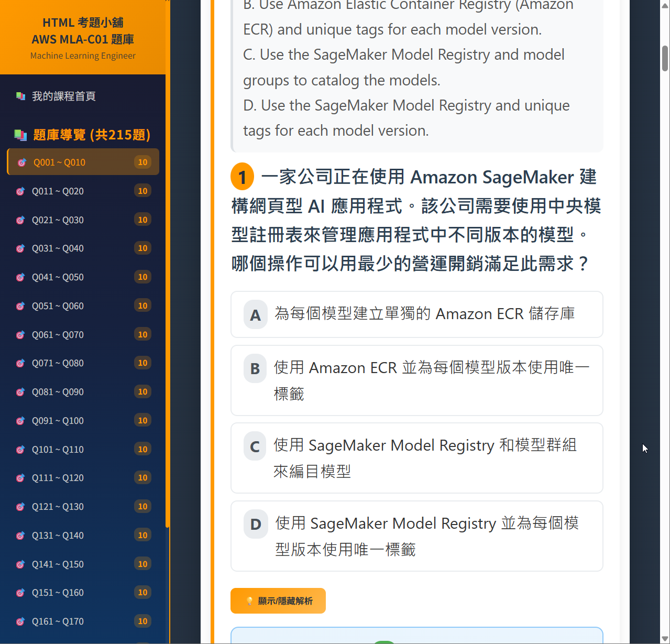Image resolution: width=670 pixels, height=644 pixels.
Task: Click target icon next to Q161 ~ Q170
Action: point(20,621)
